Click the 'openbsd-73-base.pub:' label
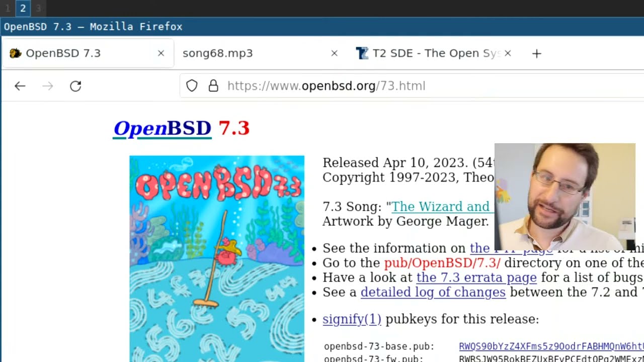644x362 pixels. pyautogui.click(x=379, y=346)
